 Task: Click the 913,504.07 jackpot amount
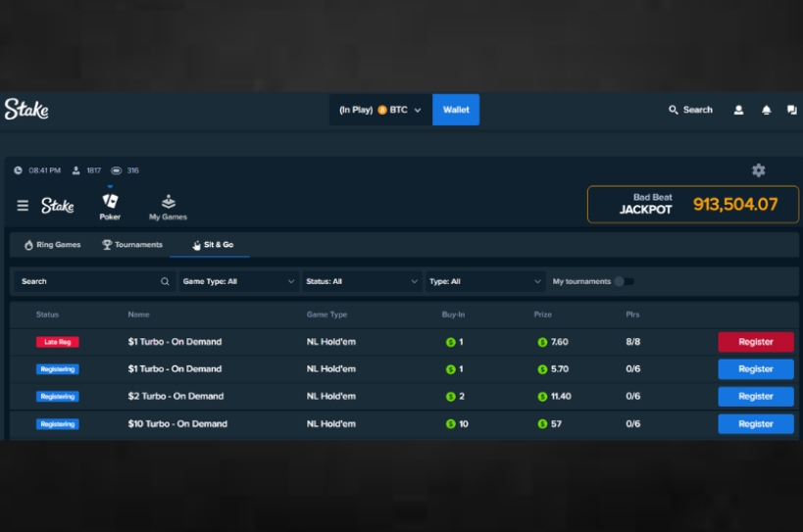click(735, 204)
